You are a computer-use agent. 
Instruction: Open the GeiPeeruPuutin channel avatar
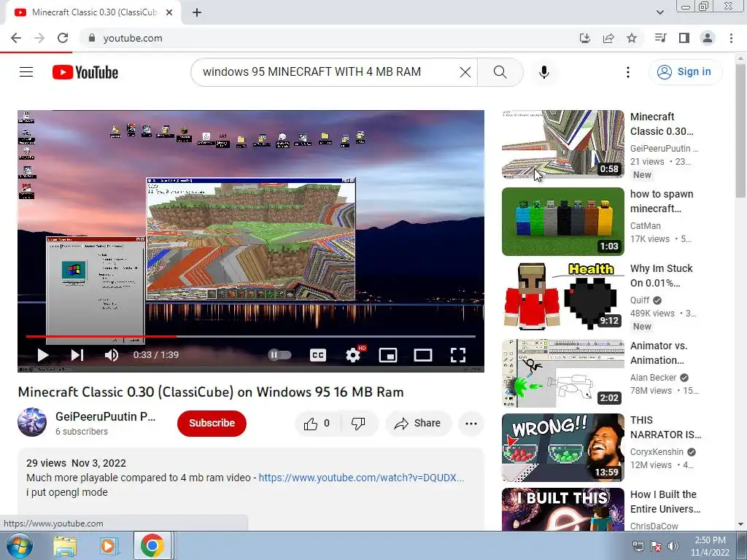click(32, 422)
